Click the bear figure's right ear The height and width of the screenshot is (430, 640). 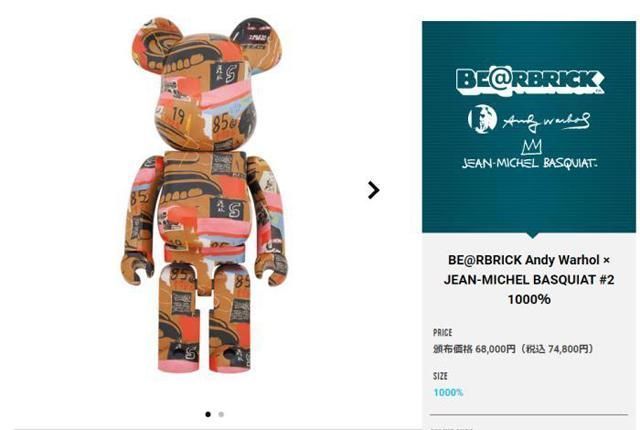[x=257, y=43]
